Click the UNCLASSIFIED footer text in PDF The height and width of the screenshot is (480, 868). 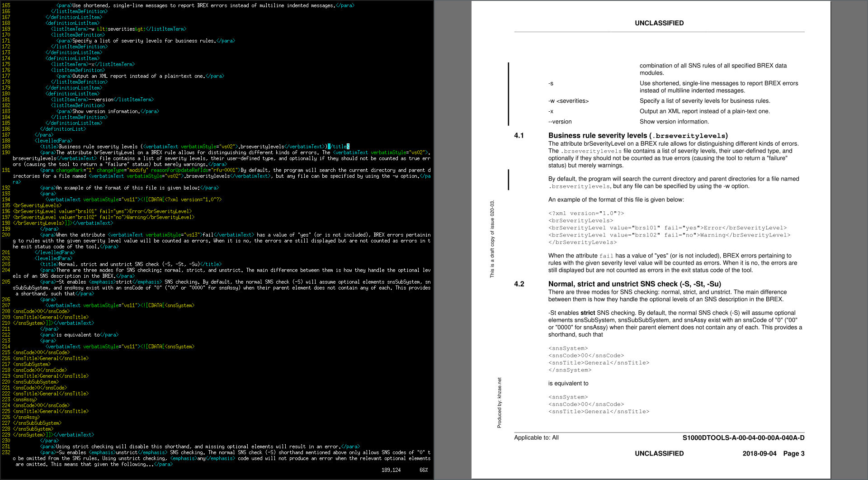[x=659, y=453]
